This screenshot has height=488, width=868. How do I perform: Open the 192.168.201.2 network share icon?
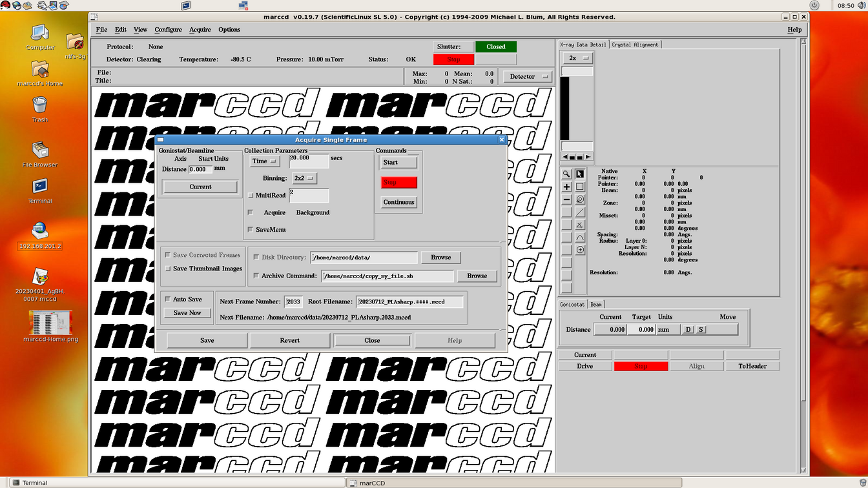click(x=40, y=236)
